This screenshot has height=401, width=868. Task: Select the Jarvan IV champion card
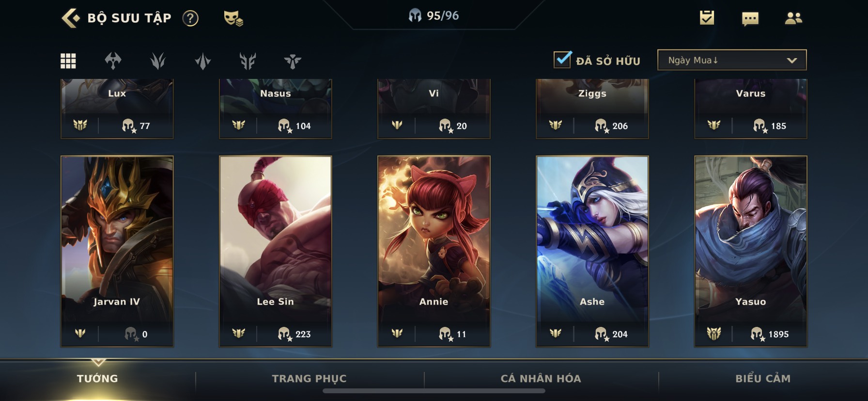coord(117,251)
